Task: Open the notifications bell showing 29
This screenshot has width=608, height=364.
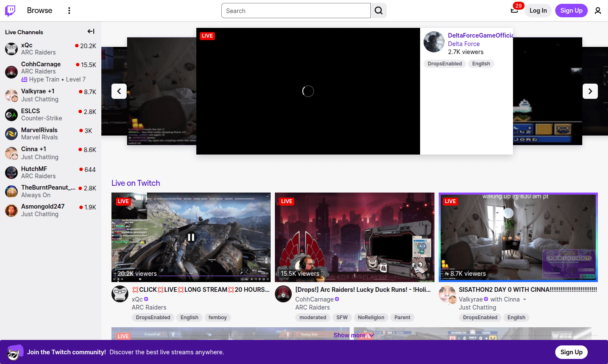Action: tap(514, 11)
